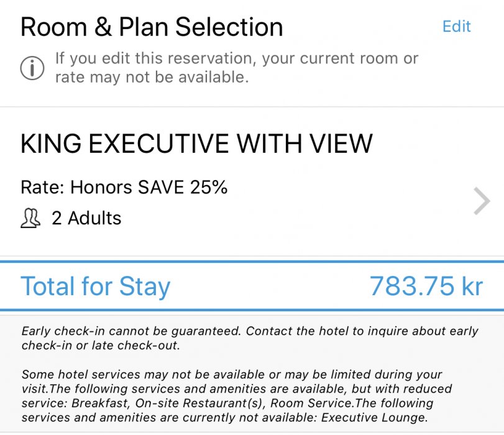
Task: Click the two-adults guests icon
Action: [x=30, y=218]
